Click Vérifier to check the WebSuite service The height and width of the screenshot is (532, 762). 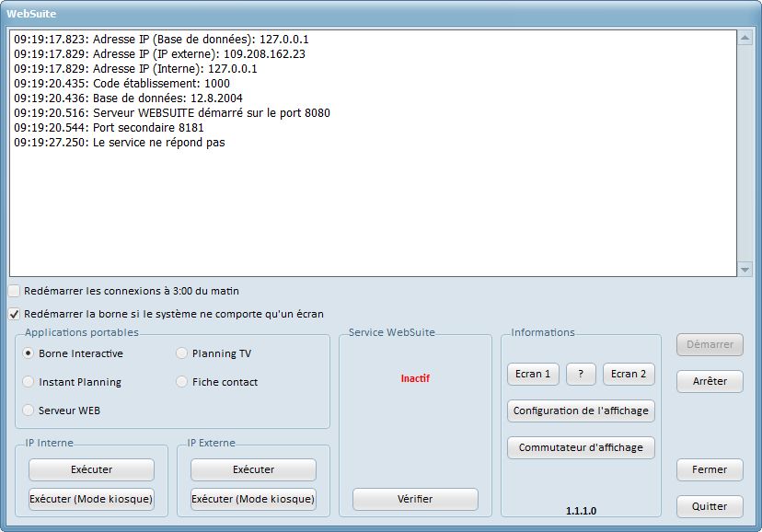coord(415,498)
